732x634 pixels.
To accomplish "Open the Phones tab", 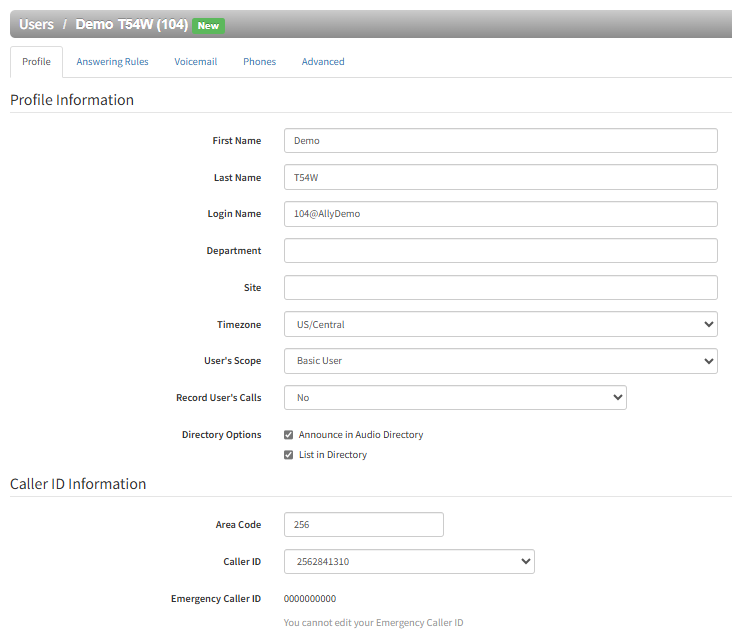I will 259,62.
